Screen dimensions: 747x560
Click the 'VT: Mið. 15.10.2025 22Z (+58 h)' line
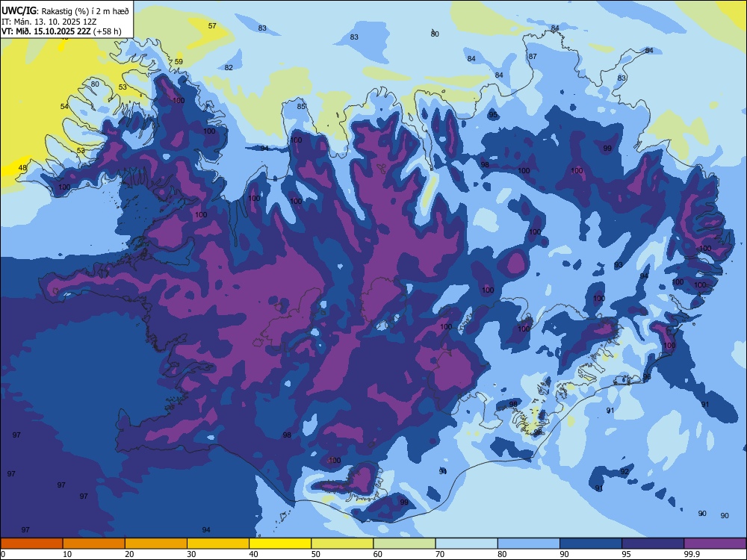(x=61, y=32)
